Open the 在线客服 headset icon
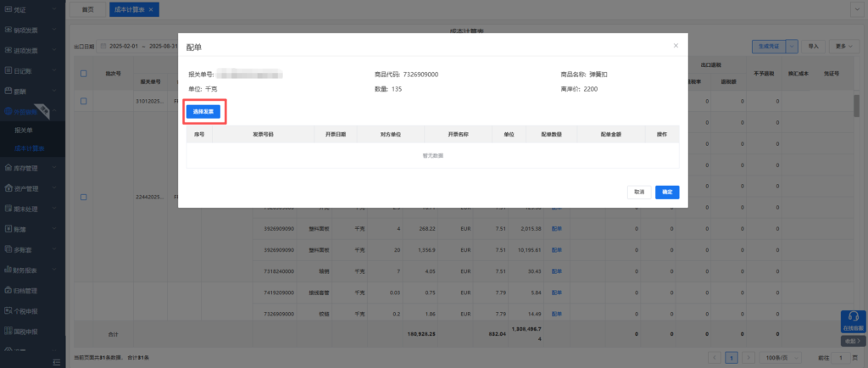This screenshot has height=368, width=868. tap(853, 317)
